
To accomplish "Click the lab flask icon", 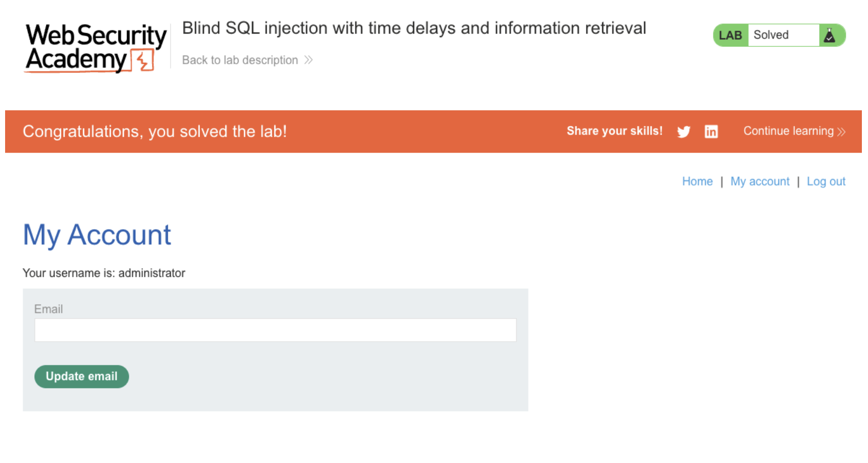I will click(x=830, y=35).
